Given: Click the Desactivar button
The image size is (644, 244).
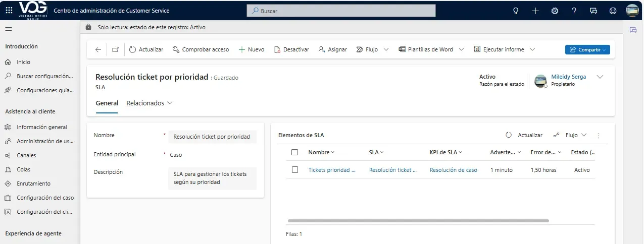Looking at the screenshot, I should coord(291,49).
